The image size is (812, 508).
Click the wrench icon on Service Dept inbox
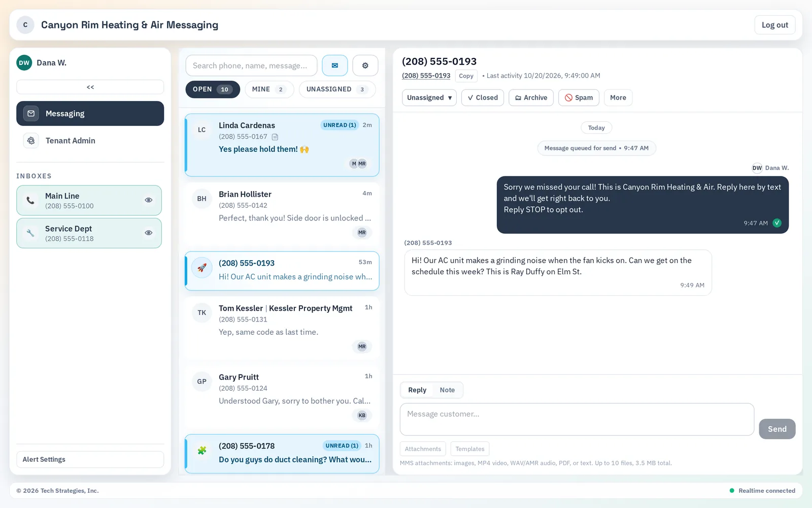(30, 233)
